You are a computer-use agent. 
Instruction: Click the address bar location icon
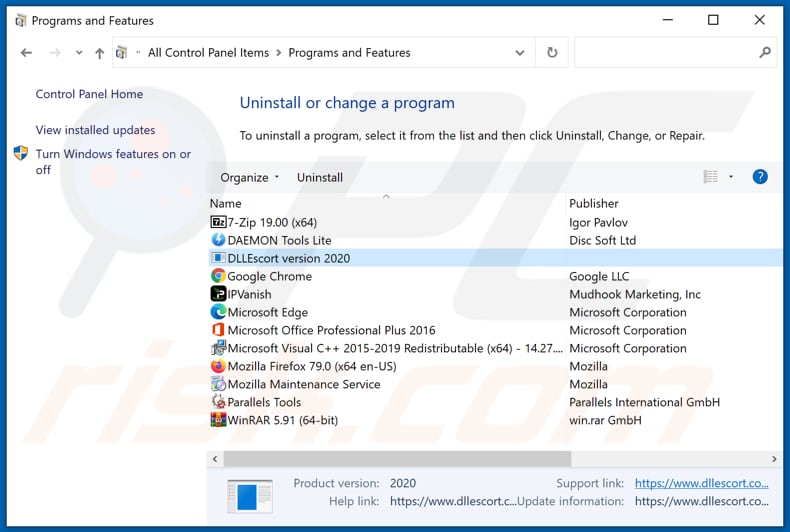(121, 52)
